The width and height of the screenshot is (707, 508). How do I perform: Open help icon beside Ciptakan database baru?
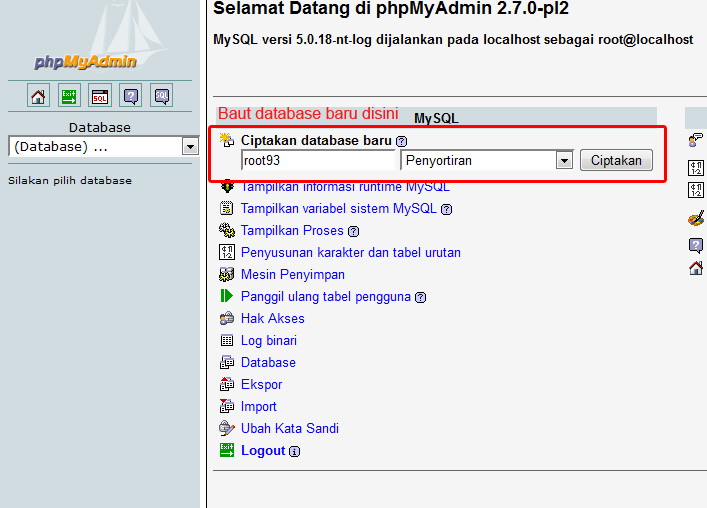tap(401, 142)
